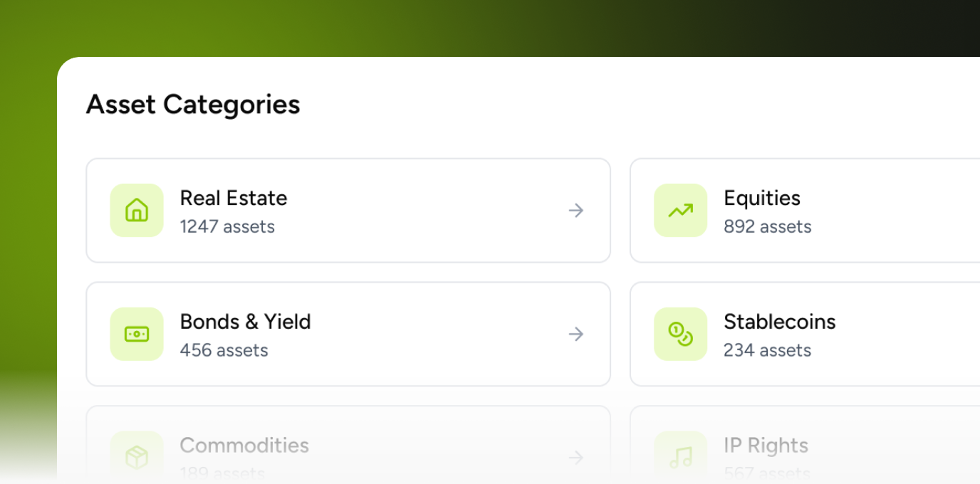980x484 pixels.
Task: Click the "234 assets" count text
Action: pyautogui.click(x=767, y=350)
